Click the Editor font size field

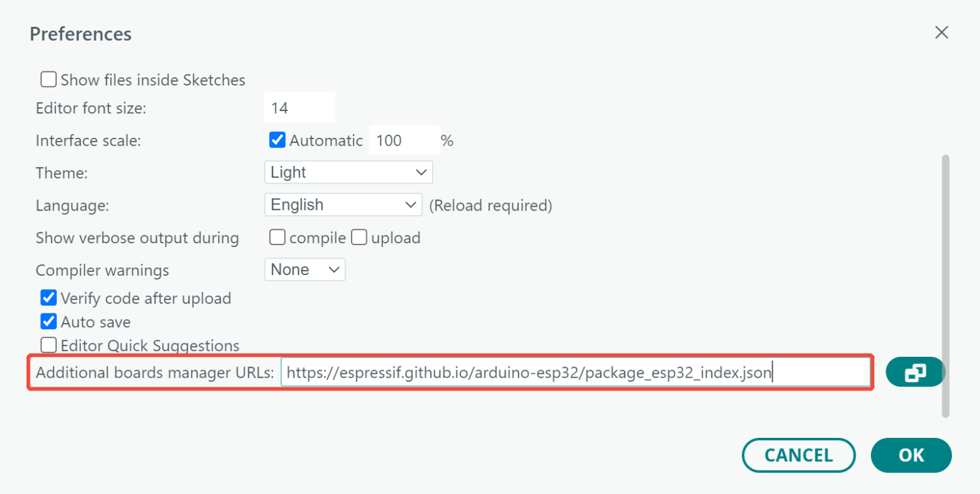pos(299,108)
